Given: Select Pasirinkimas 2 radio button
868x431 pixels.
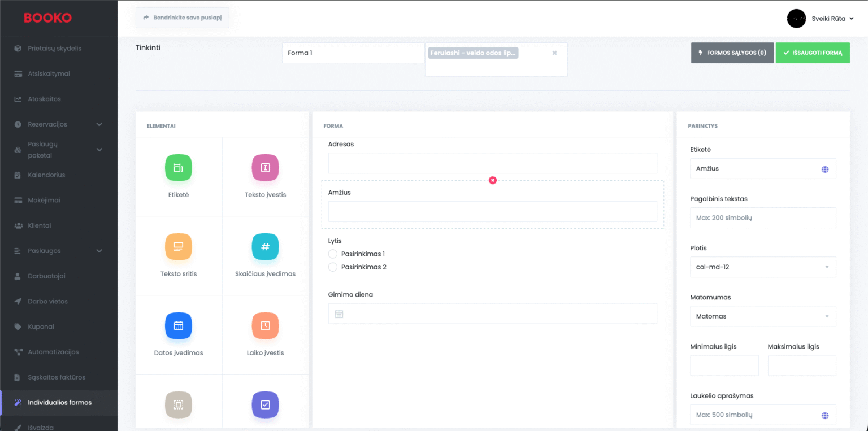Looking at the screenshot, I should (x=333, y=267).
